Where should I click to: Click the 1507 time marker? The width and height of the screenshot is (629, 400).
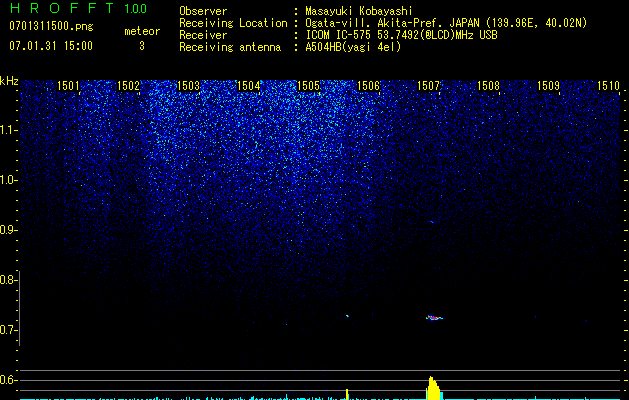pos(428,86)
